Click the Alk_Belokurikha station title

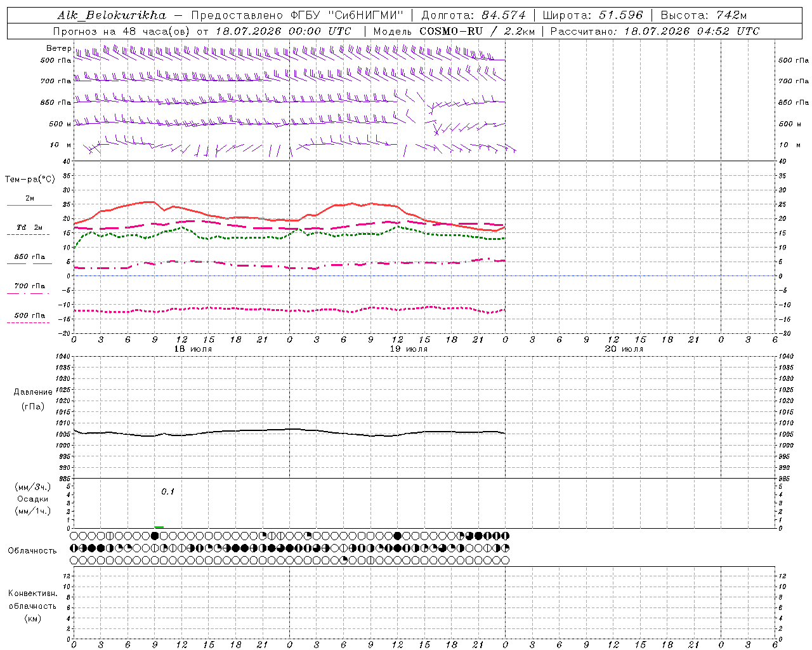[111, 15]
